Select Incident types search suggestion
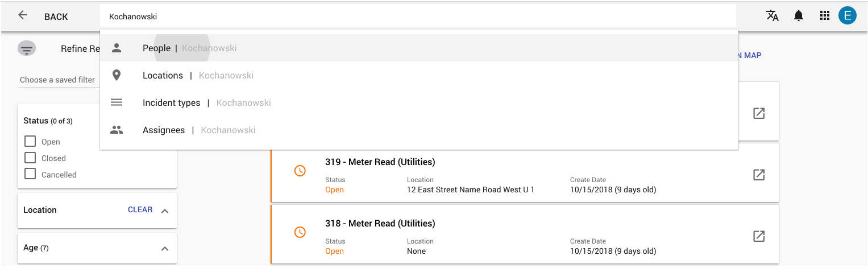 (419, 103)
